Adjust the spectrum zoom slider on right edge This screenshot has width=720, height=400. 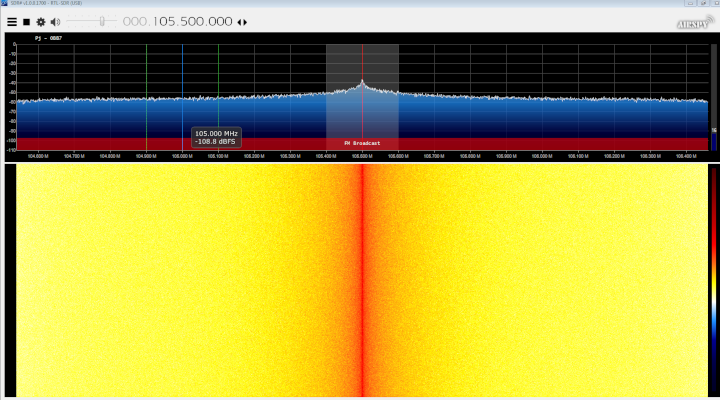point(714,97)
